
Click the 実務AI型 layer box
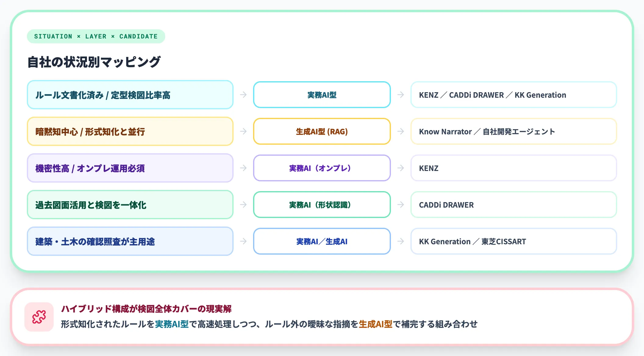[322, 95]
